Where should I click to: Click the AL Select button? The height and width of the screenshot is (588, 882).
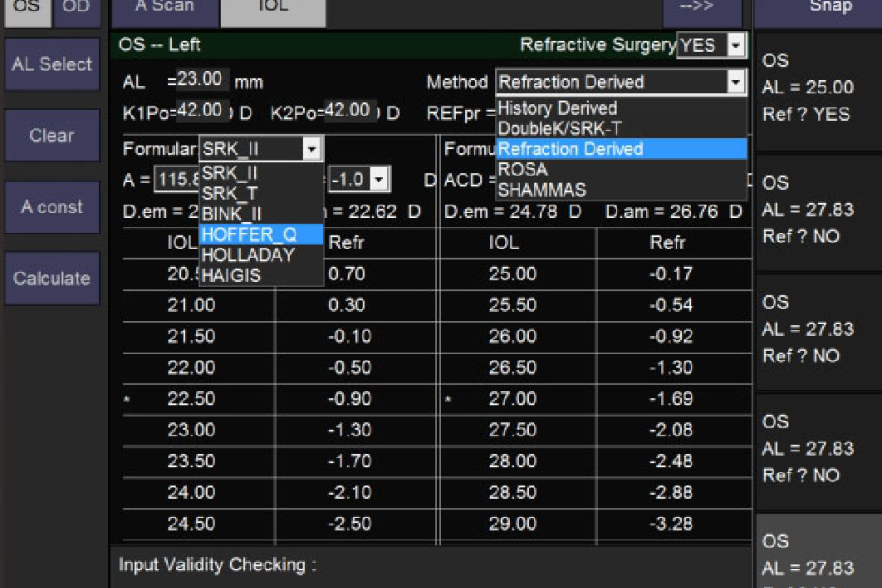(52, 64)
